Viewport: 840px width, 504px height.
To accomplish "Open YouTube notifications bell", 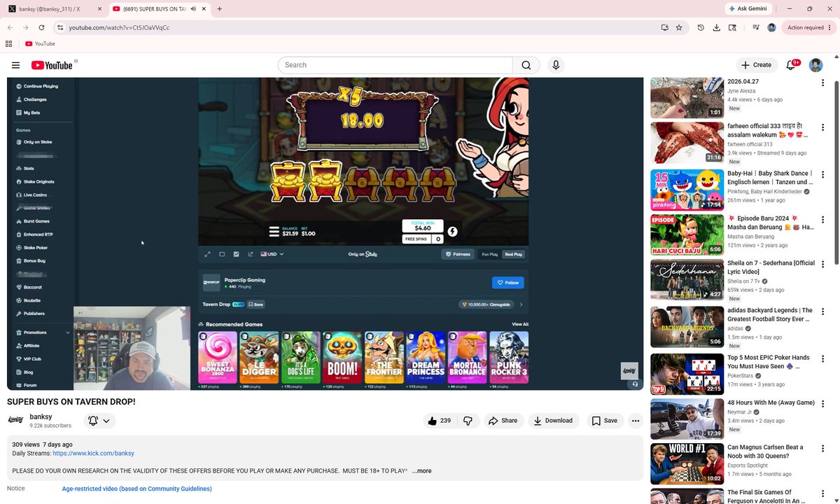I will click(x=791, y=65).
